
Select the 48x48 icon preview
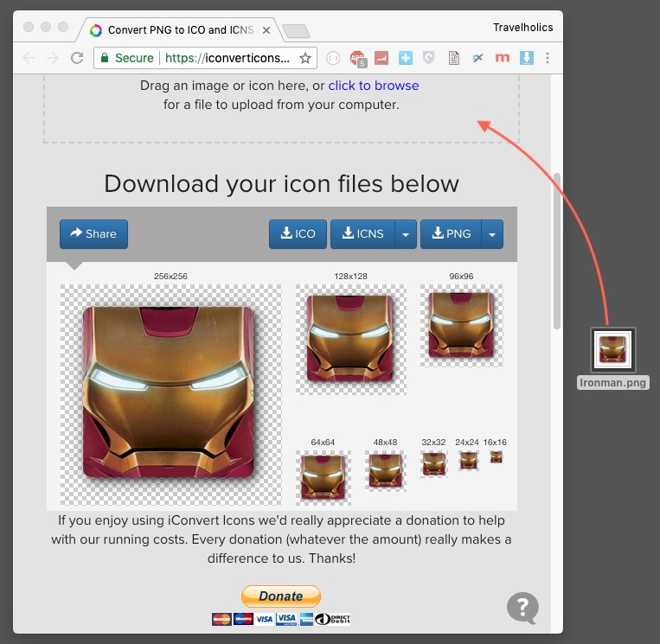tap(385, 471)
